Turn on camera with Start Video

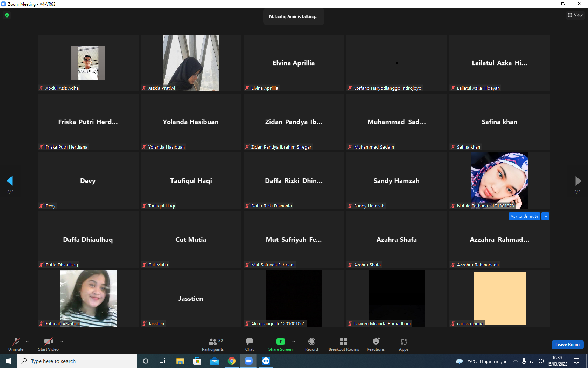[x=48, y=345]
